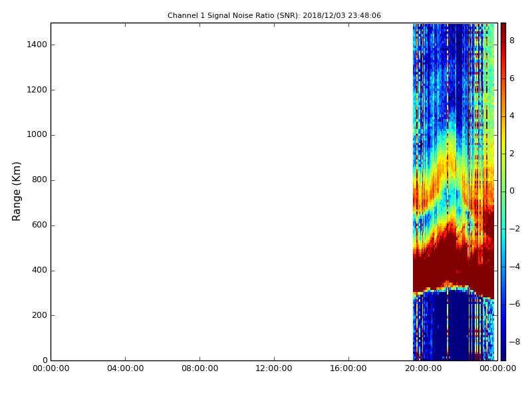Viewport: 532px width, 399px height.
Task: Click the colorbar '−6' tick label
Action: [x=514, y=304]
